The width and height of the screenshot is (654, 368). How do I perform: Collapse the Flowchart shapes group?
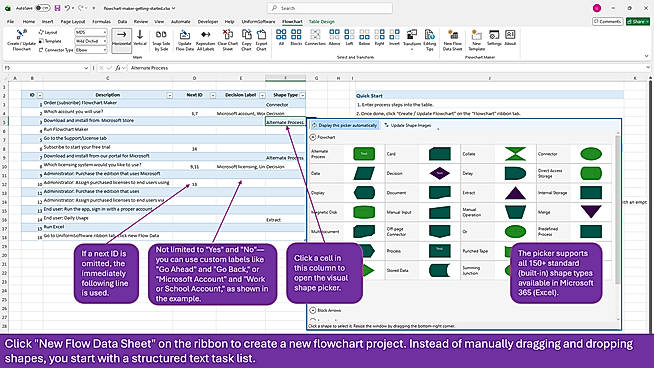coord(313,137)
